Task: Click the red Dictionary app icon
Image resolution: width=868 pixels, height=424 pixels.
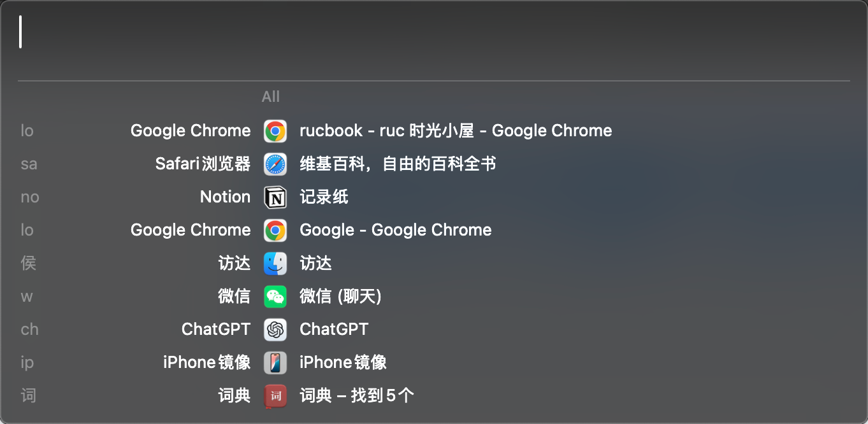Action: 275,396
